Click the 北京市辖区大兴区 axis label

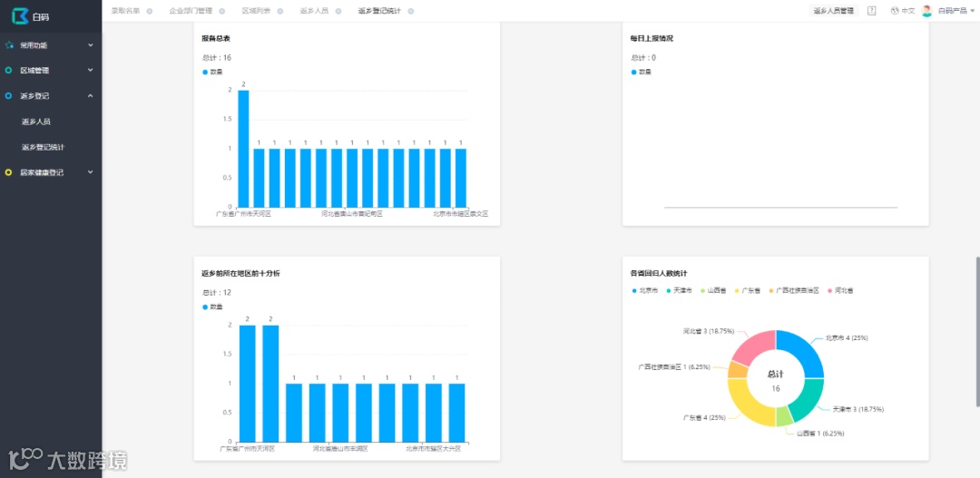[x=433, y=449]
